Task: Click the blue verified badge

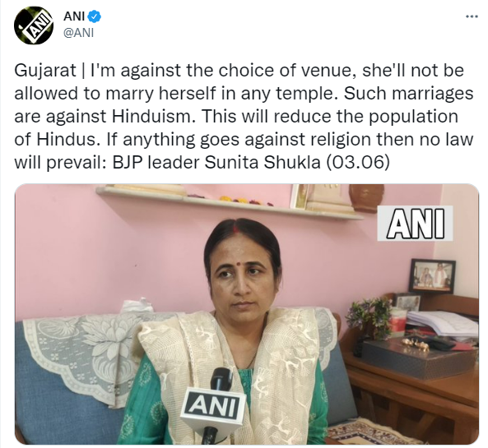Action: pyautogui.click(x=94, y=16)
